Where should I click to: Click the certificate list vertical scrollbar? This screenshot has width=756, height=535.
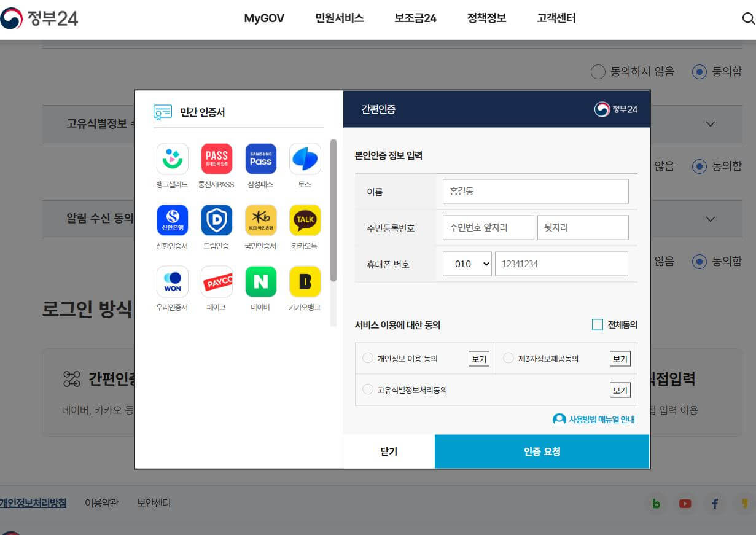pos(333,210)
